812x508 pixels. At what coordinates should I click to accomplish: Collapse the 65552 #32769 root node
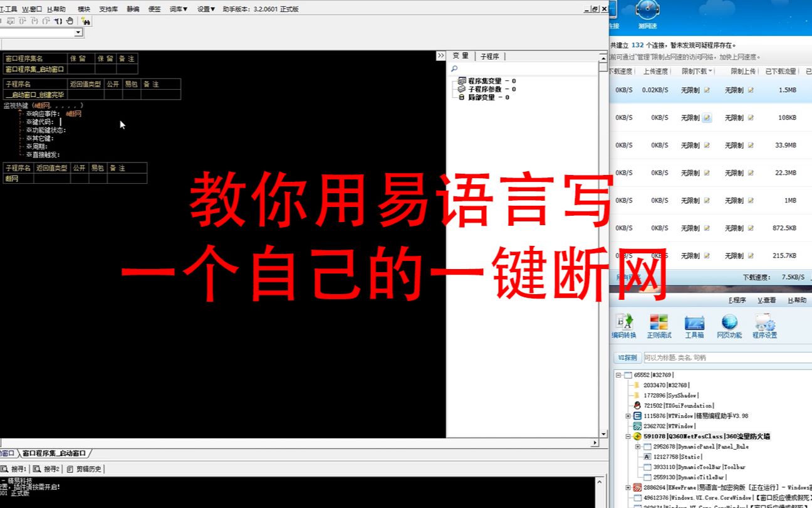pos(618,375)
